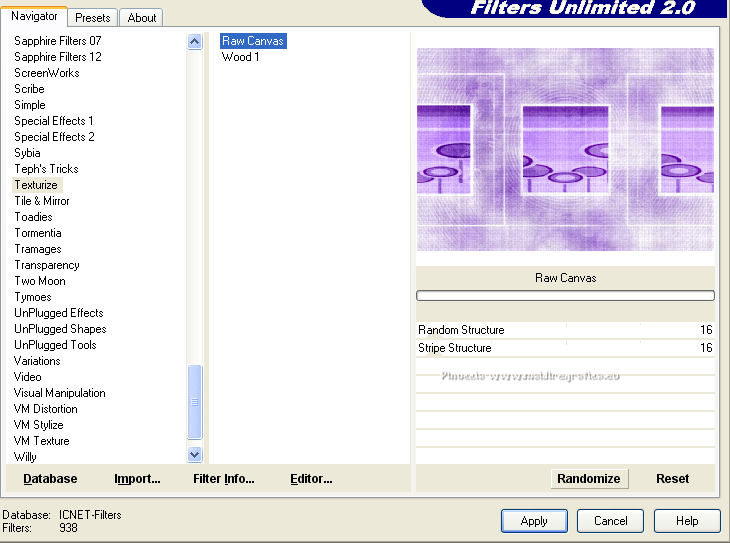The height and width of the screenshot is (543, 730).
Task: Open the Editor... button
Action: (311, 479)
